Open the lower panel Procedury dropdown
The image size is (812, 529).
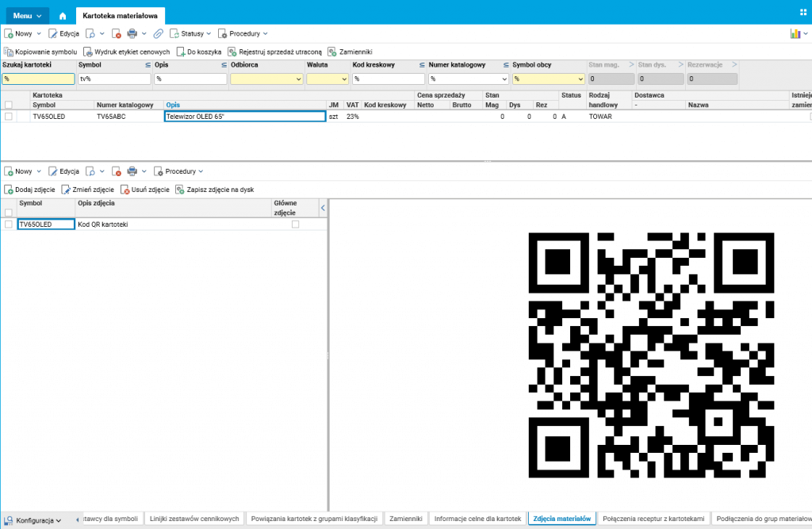(178, 171)
